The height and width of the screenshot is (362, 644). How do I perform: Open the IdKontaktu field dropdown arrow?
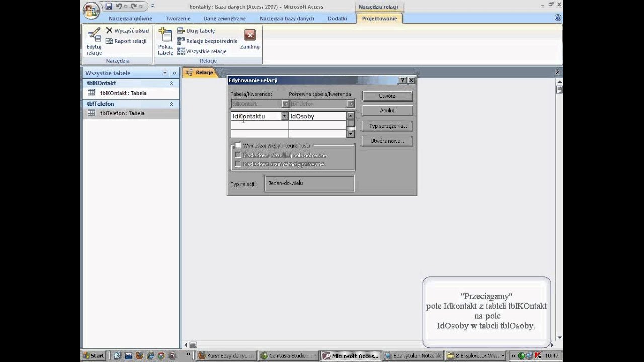pyautogui.click(x=284, y=116)
